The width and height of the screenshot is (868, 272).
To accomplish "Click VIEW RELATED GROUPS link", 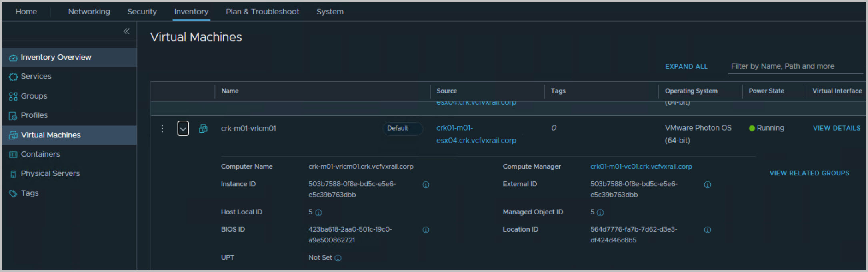I will [x=809, y=173].
